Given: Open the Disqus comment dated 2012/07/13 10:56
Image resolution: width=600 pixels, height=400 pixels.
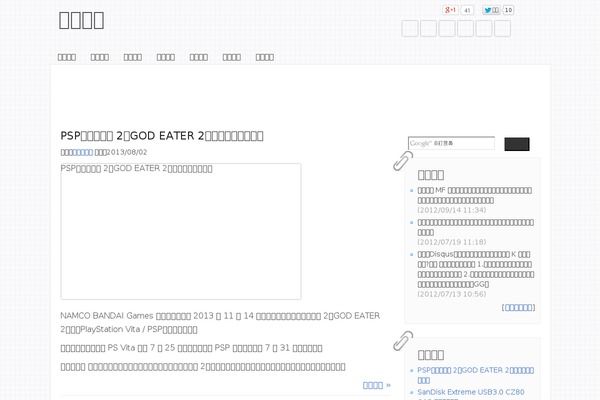Looking at the screenshot, I should tap(476, 269).
